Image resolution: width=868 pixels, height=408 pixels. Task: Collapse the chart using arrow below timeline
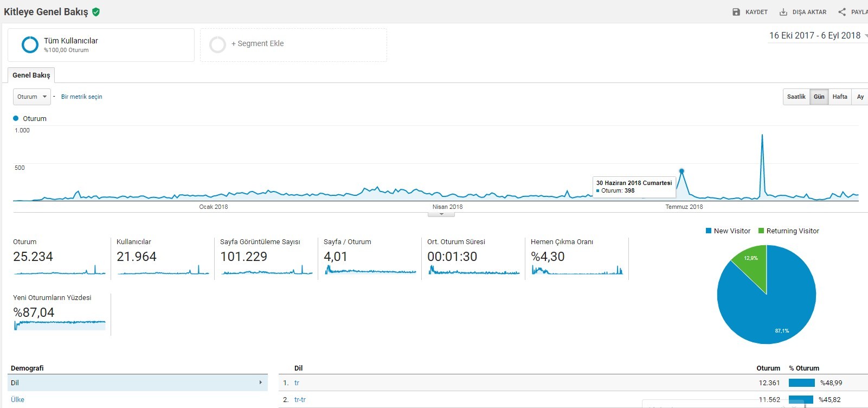pyautogui.click(x=441, y=214)
